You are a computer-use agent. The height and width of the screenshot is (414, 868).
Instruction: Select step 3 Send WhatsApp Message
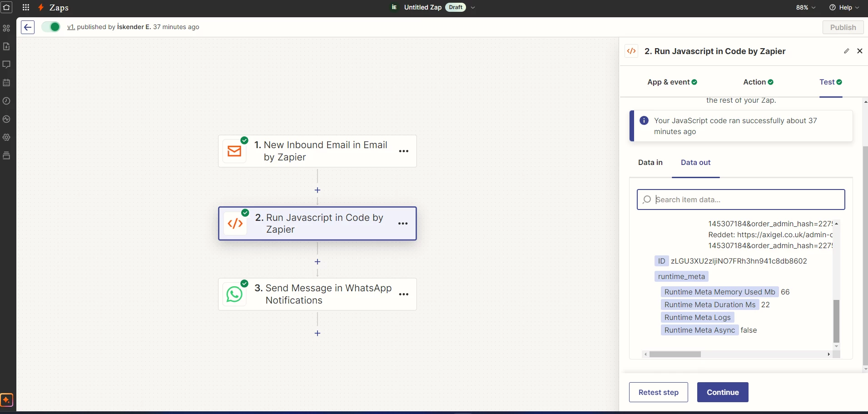[317, 294]
